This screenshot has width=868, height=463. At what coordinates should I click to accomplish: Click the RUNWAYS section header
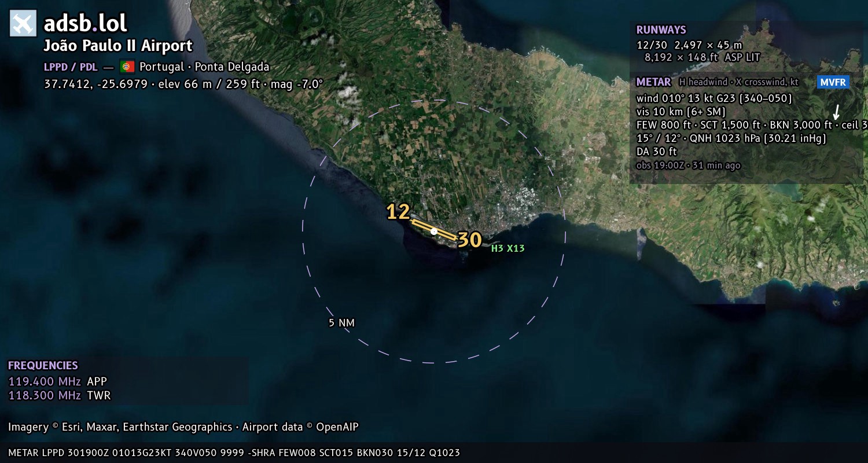pyautogui.click(x=661, y=30)
